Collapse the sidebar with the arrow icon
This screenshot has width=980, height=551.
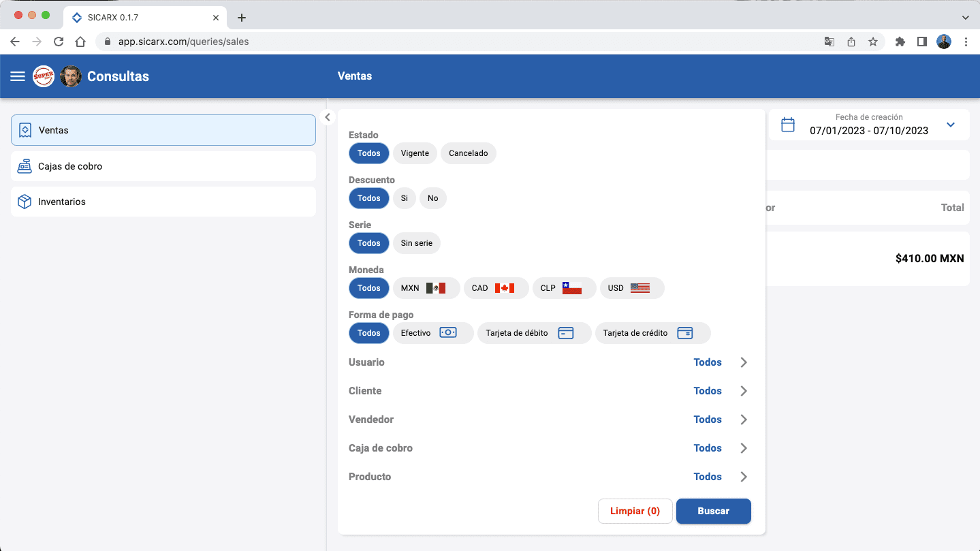click(328, 117)
